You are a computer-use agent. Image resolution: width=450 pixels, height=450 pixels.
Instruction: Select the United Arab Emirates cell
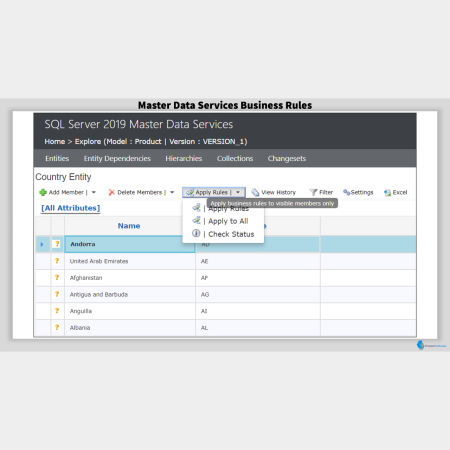[130, 261]
